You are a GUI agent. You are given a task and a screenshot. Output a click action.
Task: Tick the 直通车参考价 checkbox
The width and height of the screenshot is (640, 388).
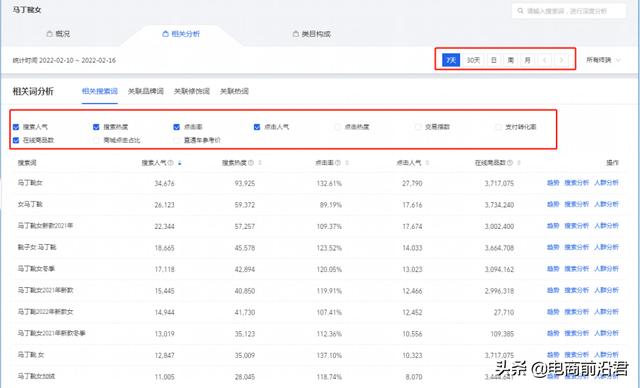177,140
